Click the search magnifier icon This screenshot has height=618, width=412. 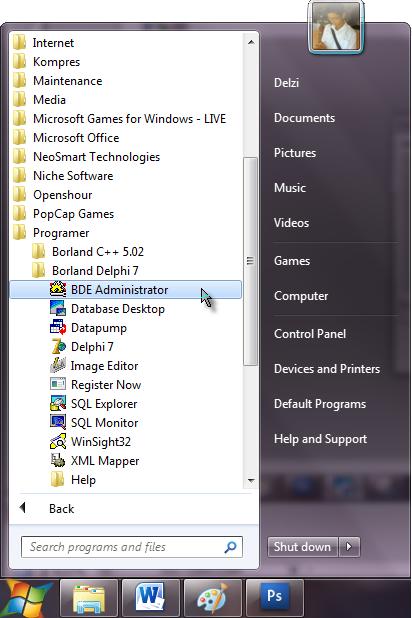click(x=230, y=547)
